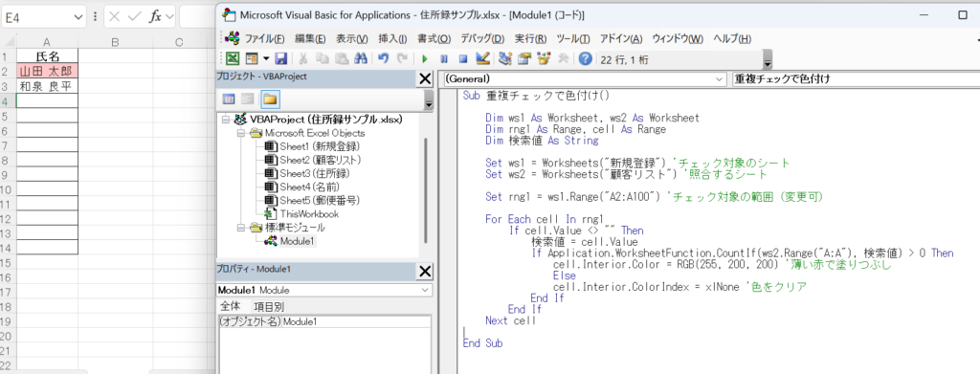
Task: Click the Cut scissors icon
Action: tap(303, 58)
